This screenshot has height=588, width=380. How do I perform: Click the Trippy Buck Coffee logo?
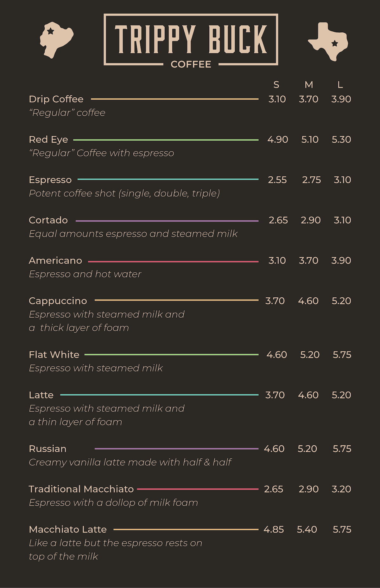191,40
